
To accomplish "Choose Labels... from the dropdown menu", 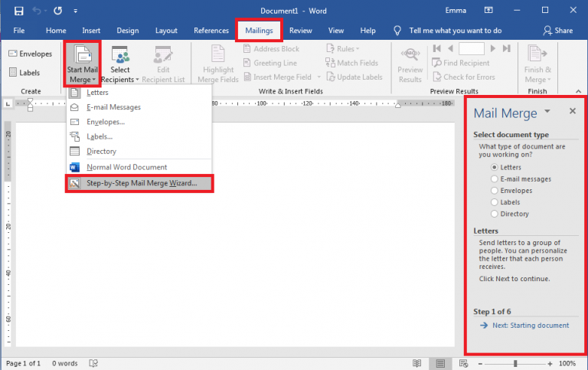I will click(x=139, y=136).
